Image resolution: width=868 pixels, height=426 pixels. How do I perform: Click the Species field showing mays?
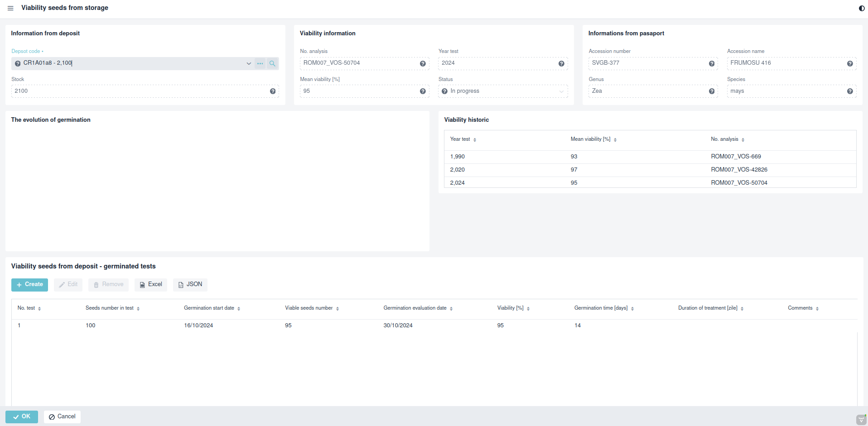791,91
